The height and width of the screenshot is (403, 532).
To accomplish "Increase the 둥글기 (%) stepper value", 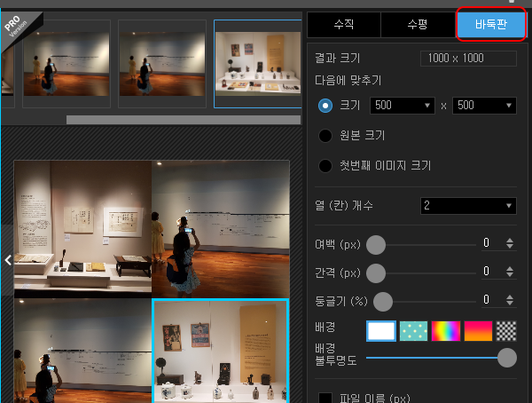I will click(x=510, y=296).
